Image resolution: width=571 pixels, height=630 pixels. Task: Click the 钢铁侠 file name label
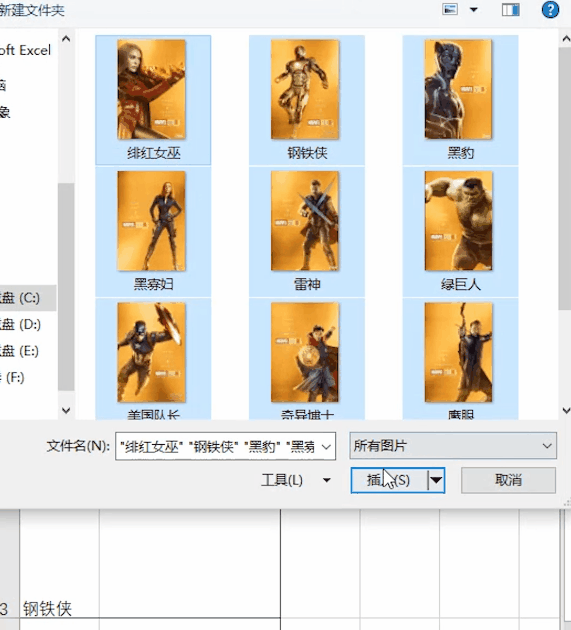pyautogui.click(x=307, y=153)
